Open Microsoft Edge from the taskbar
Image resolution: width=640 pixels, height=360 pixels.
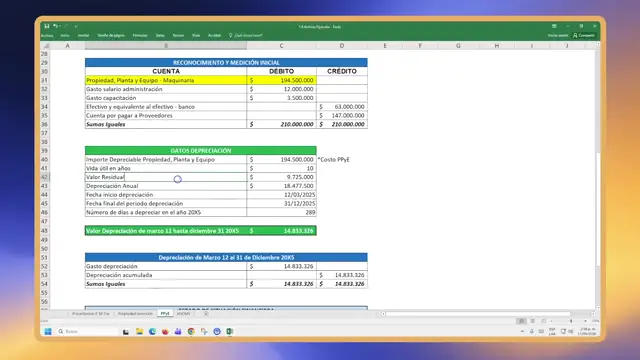pos(152,331)
